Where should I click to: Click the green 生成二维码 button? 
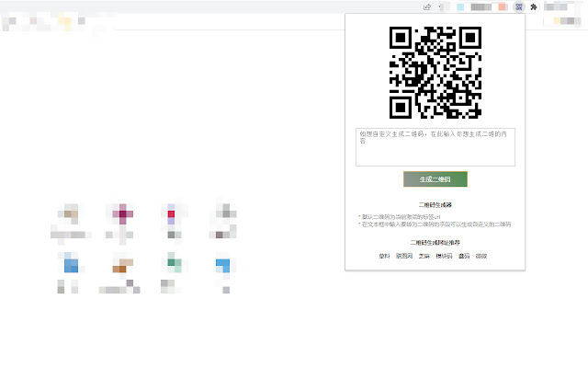tap(435, 179)
